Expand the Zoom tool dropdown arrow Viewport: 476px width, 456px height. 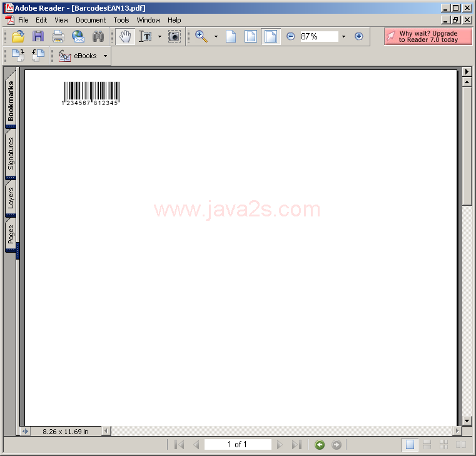pos(216,36)
